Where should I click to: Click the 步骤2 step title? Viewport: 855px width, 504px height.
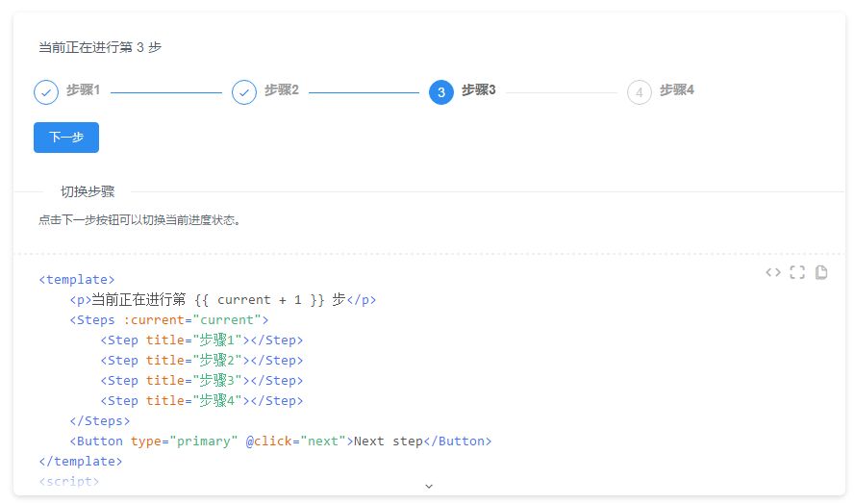282,90
